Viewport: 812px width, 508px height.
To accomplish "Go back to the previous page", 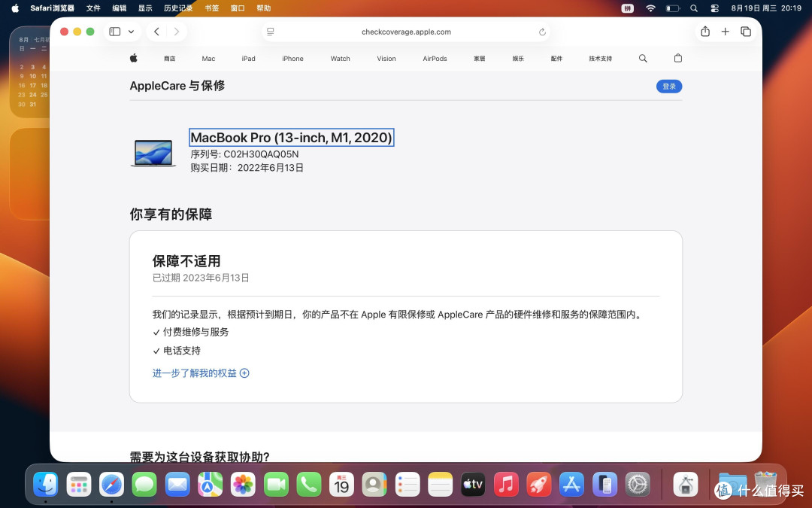I will (156, 32).
